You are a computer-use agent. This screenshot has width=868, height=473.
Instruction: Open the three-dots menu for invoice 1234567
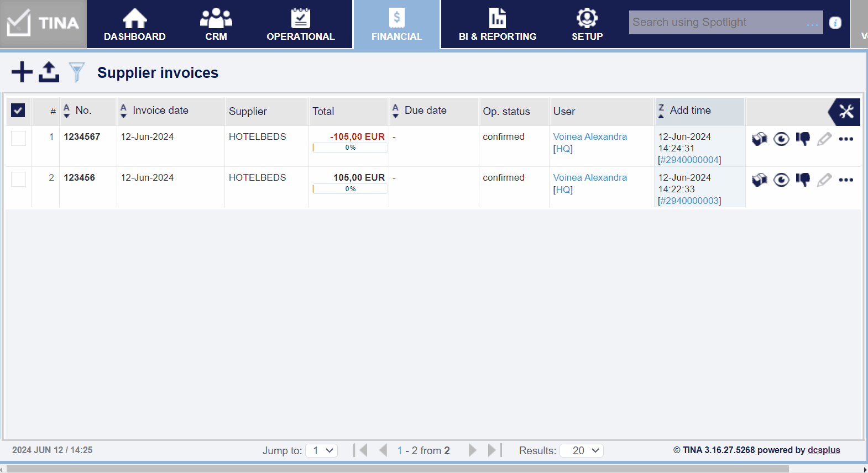pos(846,139)
